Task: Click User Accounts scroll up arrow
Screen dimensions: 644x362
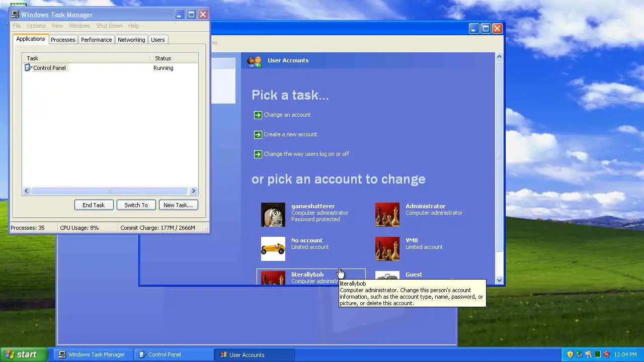Action: point(499,57)
